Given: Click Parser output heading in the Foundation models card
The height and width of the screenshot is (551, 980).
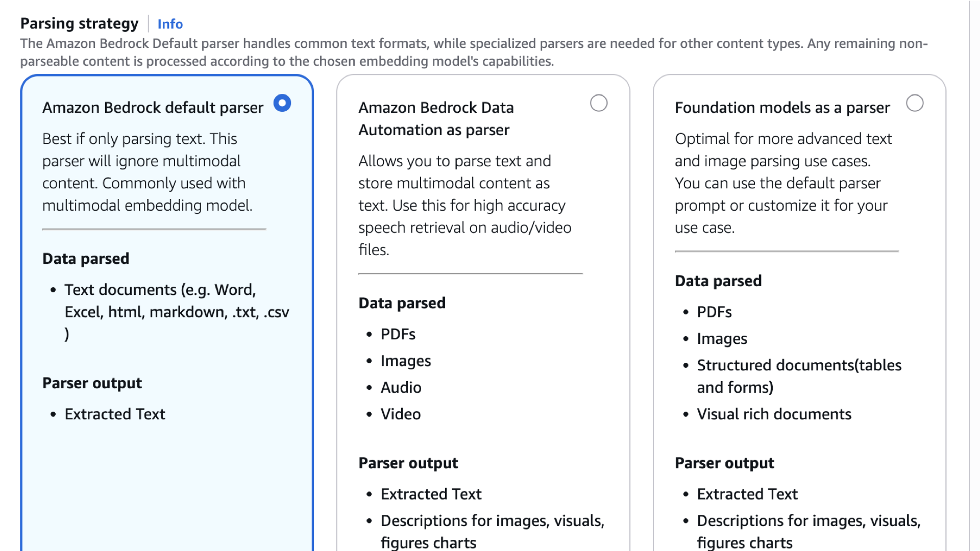Looking at the screenshot, I should 724,463.
